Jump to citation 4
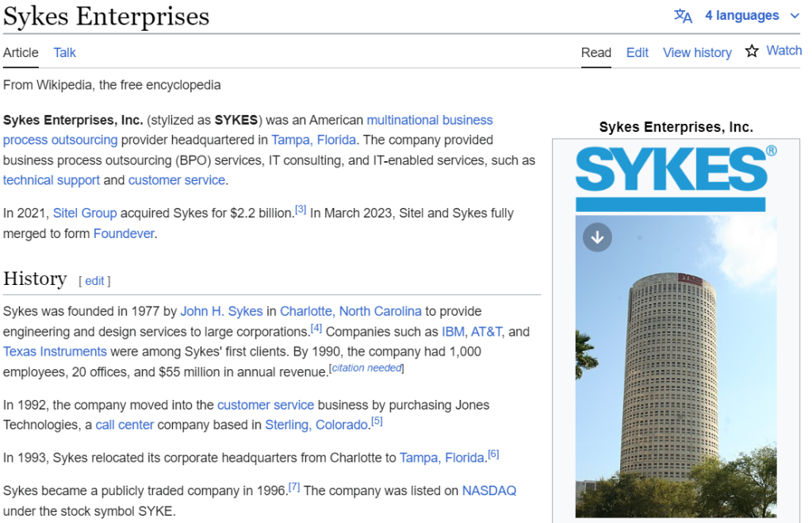The image size is (812, 523). (316, 328)
